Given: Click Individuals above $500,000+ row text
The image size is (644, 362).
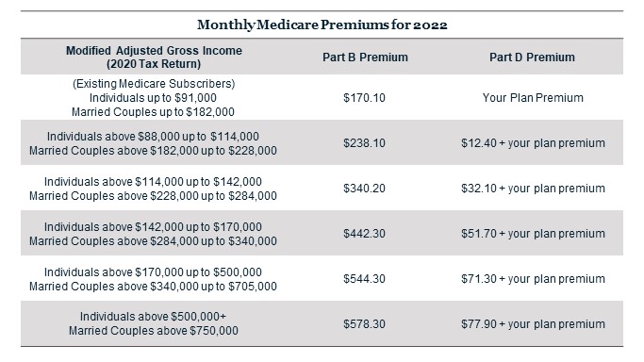Looking at the screenshot, I should click(153, 317).
